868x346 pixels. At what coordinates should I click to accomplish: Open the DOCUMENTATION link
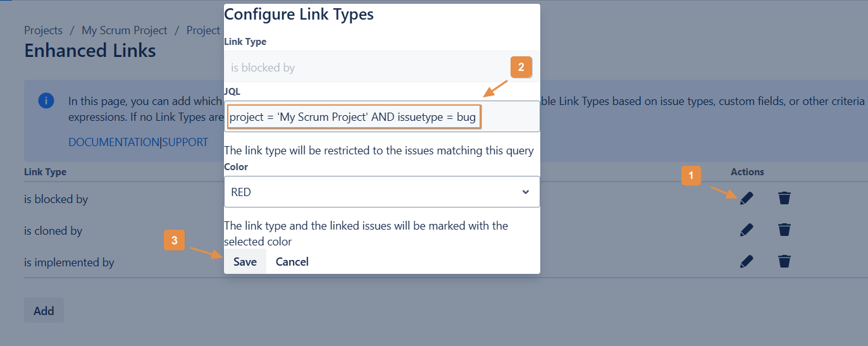(114, 142)
